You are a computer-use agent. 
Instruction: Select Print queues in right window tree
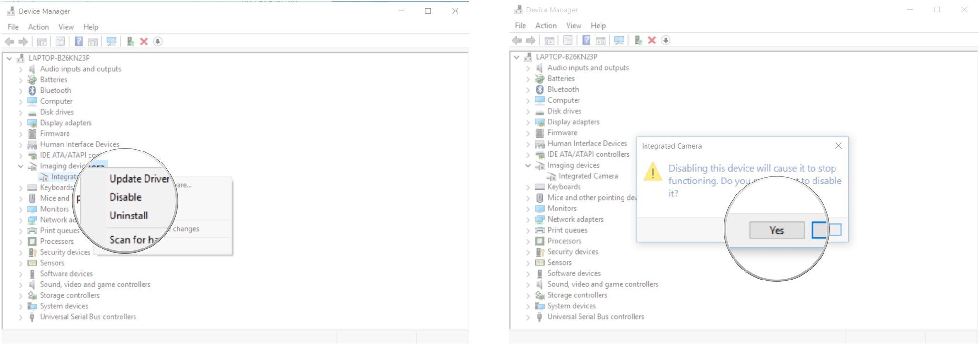pyautogui.click(x=567, y=230)
